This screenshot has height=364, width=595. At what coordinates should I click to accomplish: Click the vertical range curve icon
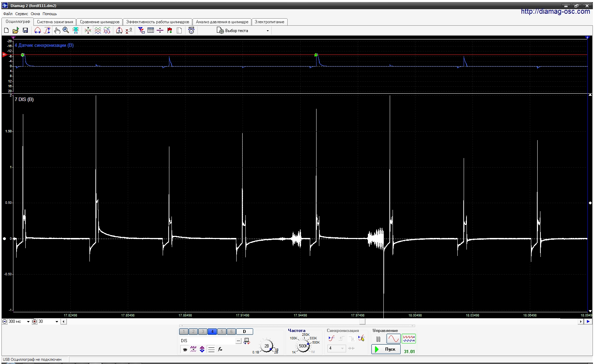tap(47, 31)
